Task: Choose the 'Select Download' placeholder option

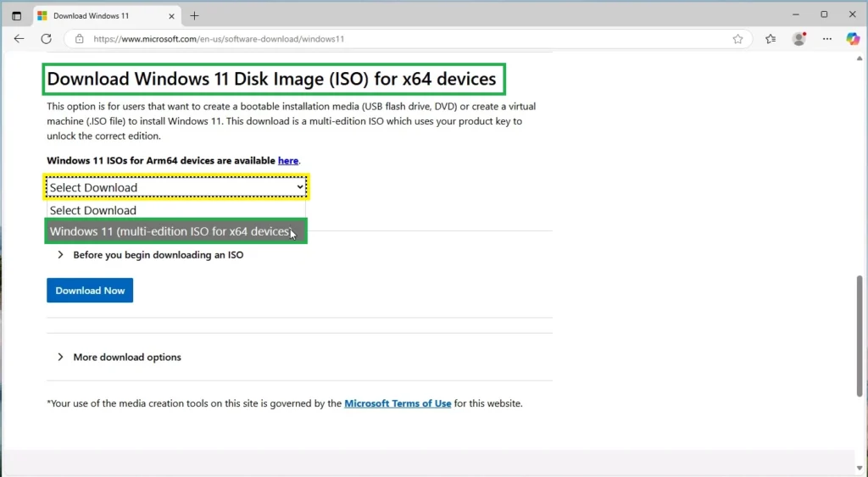Action: (x=176, y=210)
